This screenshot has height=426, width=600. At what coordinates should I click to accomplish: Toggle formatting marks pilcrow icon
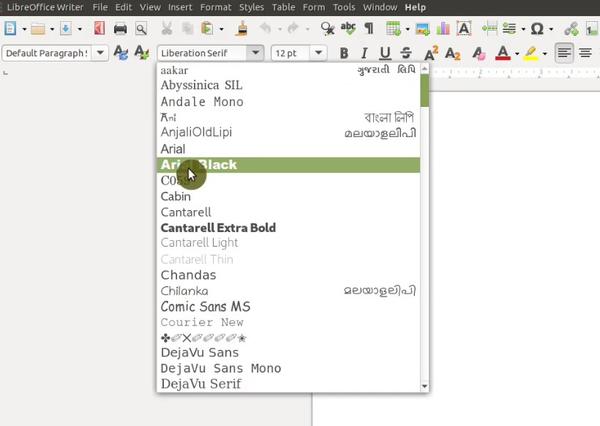[369, 29]
